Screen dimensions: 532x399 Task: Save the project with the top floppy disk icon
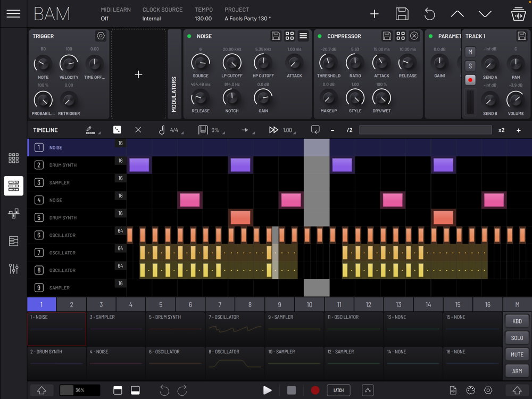click(x=402, y=14)
